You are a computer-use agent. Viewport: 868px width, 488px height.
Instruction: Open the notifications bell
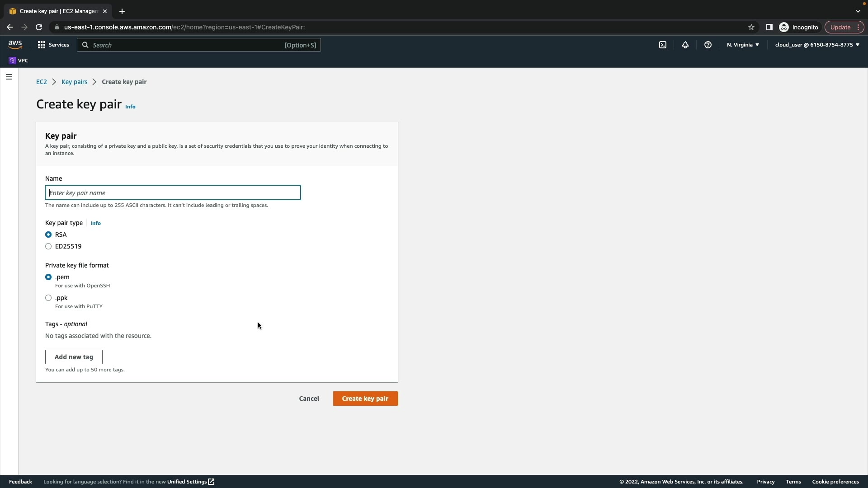(x=685, y=45)
